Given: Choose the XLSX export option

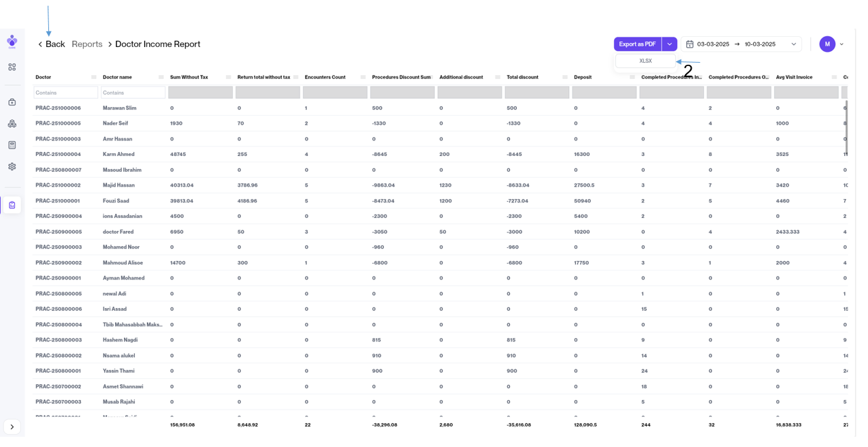Looking at the screenshot, I should point(645,61).
